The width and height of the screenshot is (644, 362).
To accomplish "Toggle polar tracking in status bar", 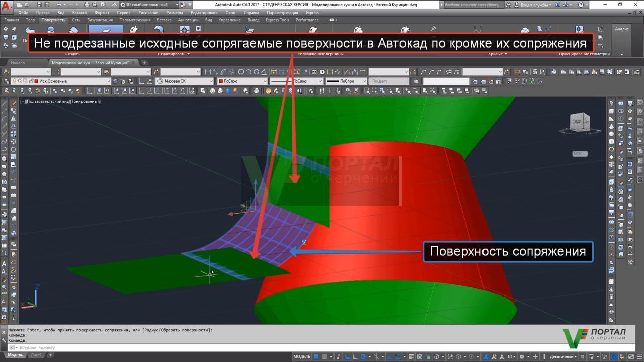I will 363,357.
